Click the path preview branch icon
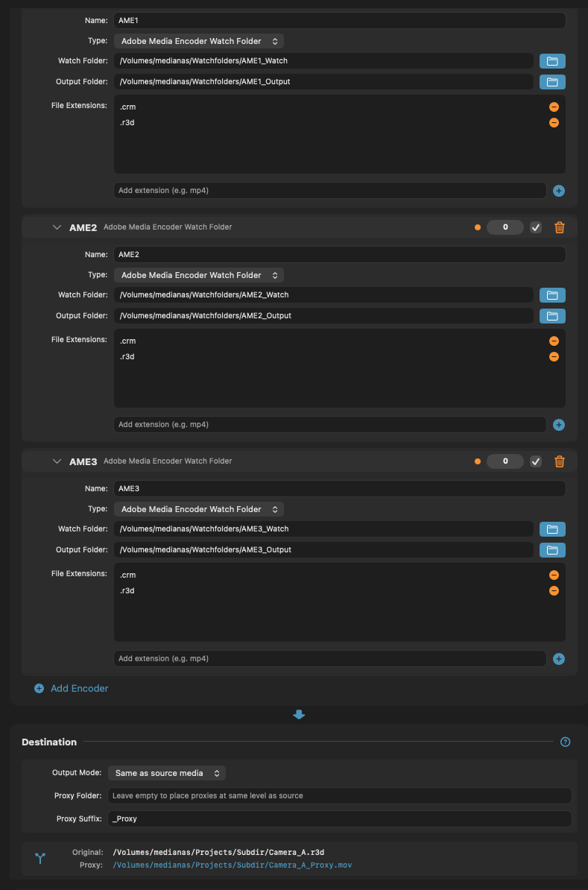The width and height of the screenshot is (588, 890). (39, 858)
